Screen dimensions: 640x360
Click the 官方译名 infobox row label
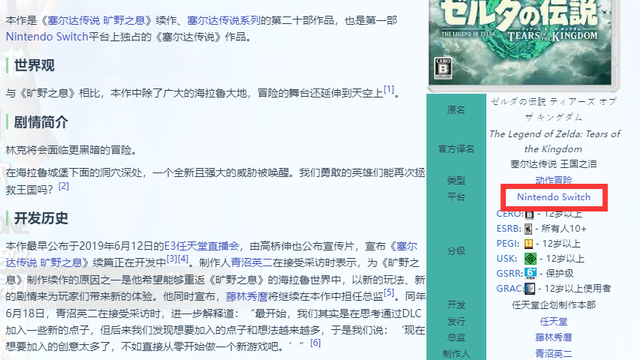456,149
